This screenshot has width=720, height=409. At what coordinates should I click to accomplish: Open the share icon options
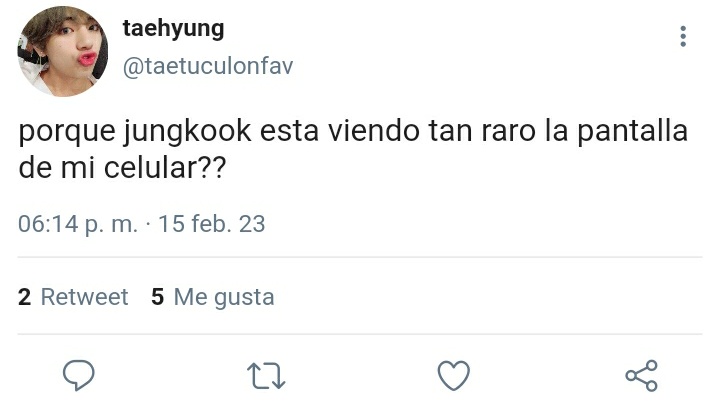point(641,375)
